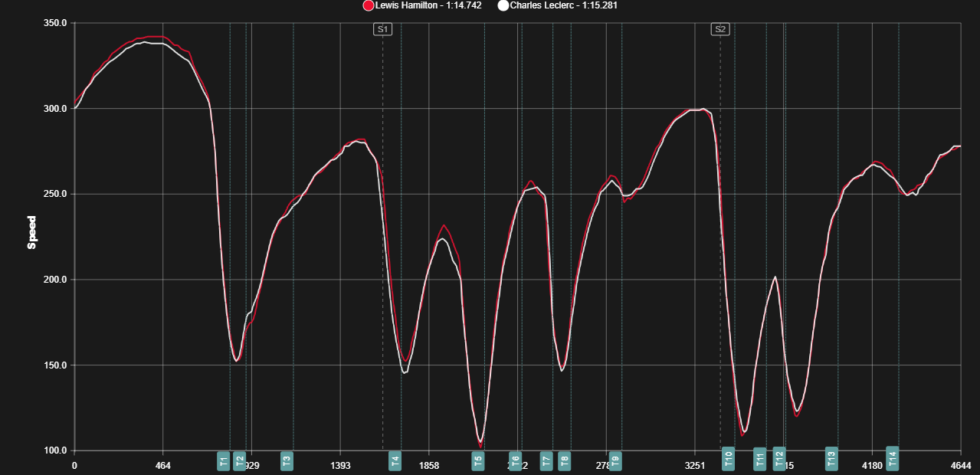Click the 1393 distance axis label
This screenshot has width=980, height=475.
coord(340,465)
